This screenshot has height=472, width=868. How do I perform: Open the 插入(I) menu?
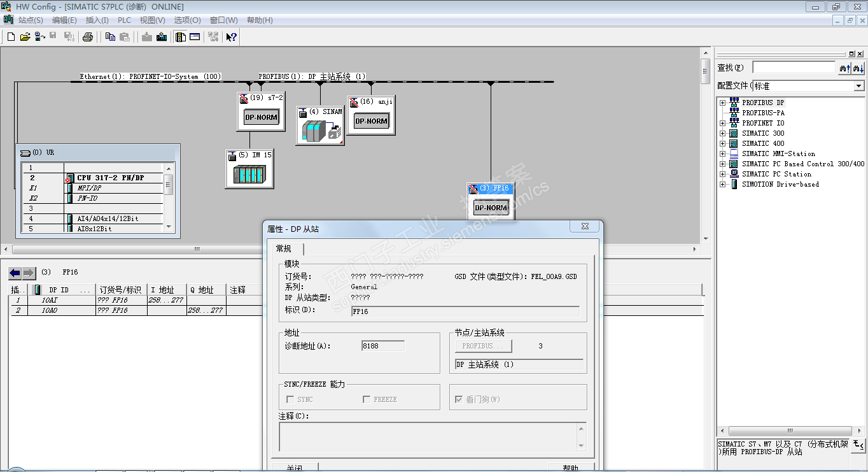pyautogui.click(x=97, y=20)
